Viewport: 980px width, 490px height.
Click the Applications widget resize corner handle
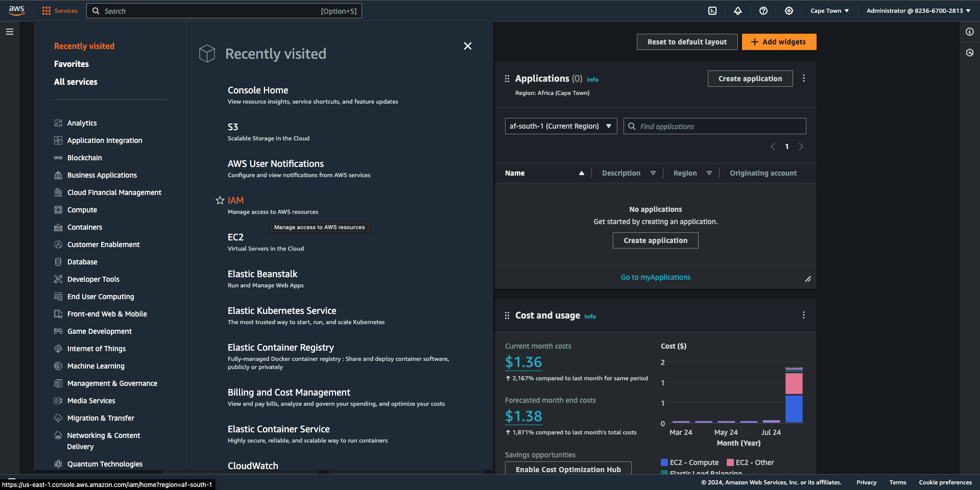808,279
